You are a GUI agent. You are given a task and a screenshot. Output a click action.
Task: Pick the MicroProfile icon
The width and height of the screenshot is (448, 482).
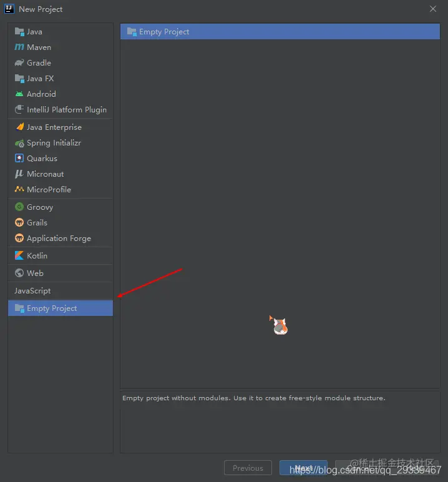tap(19, 189)
